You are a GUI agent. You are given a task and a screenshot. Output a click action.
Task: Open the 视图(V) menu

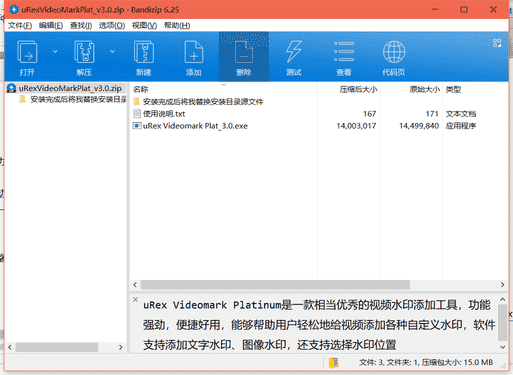click(x=144, y=25)
